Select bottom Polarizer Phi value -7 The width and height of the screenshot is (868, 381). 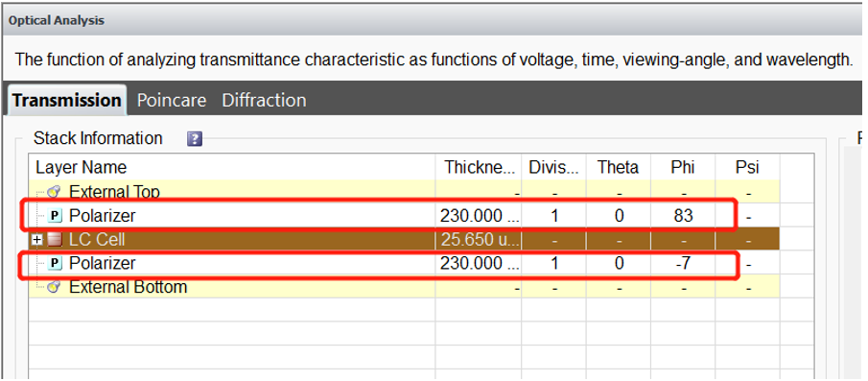[x=683, y=263]
